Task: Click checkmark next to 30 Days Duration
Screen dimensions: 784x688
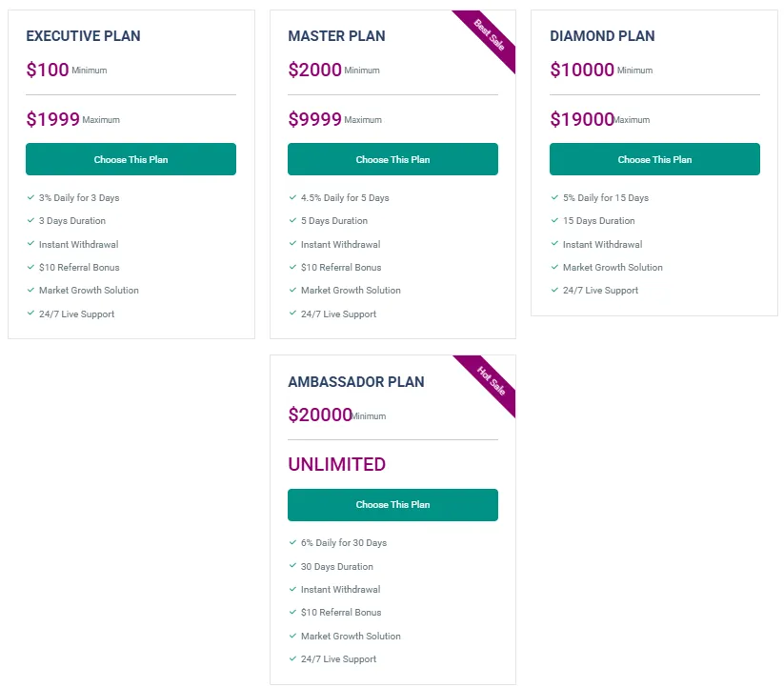Action: click(292, 566)
